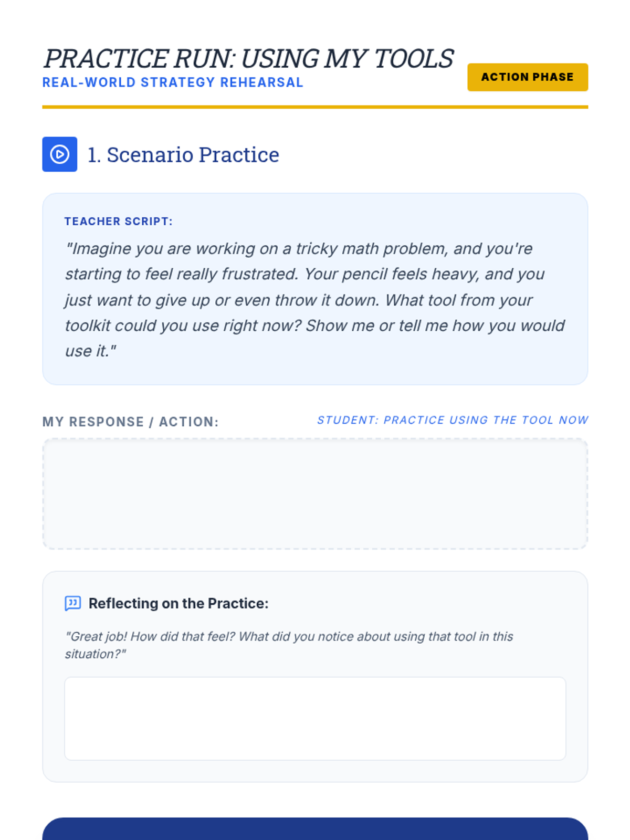Click the play-circle icon beside Scenario Practice
The height and width of the screenshot is (840, 630).
59,154
